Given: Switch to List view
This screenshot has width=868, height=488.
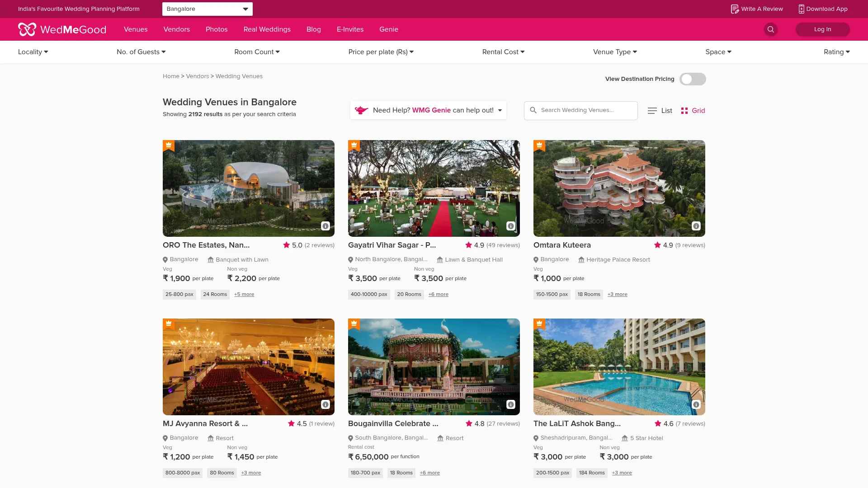Looking at the screenshot, I should 660,110.
